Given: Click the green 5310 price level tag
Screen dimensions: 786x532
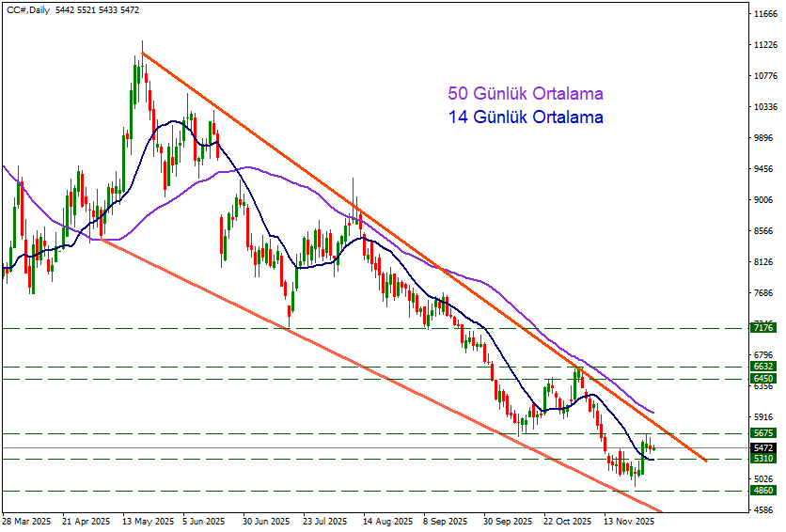Looking at the screenshot, I should click(x=763, y=459).
